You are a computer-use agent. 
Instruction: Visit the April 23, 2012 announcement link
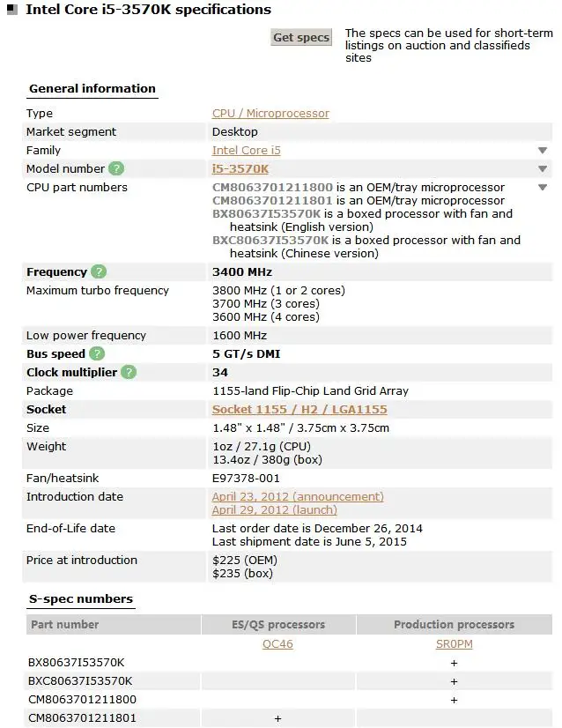coord(298,497)
